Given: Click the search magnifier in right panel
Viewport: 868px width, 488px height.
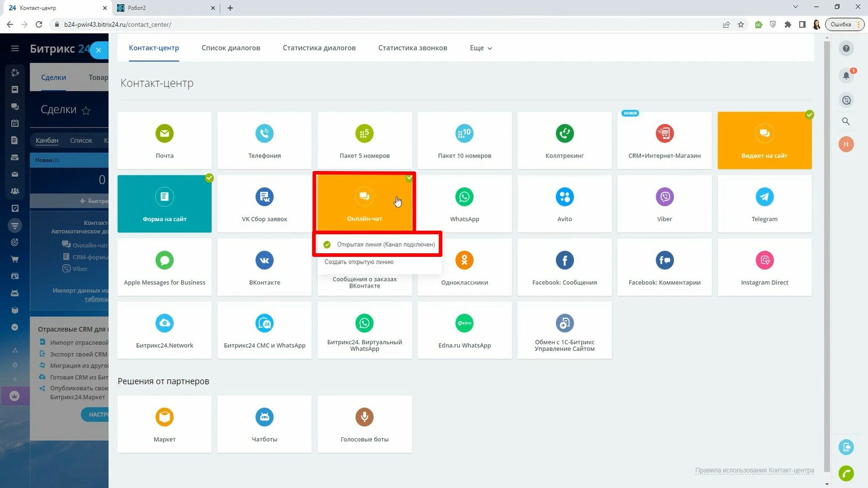Looking at the screenshot, I should [x=846, y=121].
